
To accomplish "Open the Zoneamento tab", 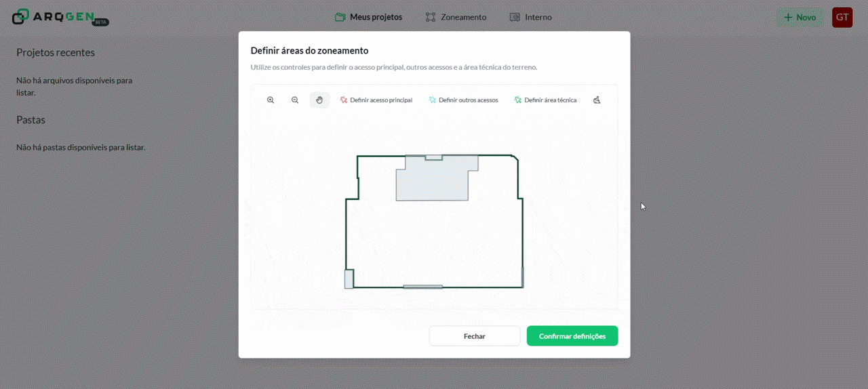I will [x=456, y=17].
